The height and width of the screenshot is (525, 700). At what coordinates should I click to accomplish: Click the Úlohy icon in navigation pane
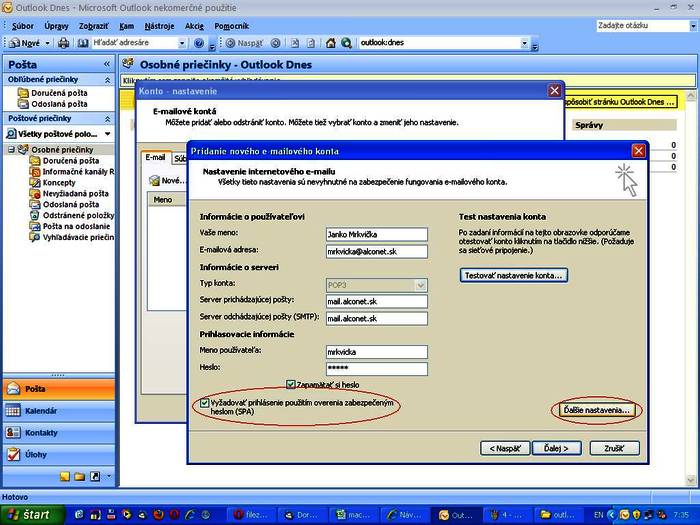tap(13, 454)
